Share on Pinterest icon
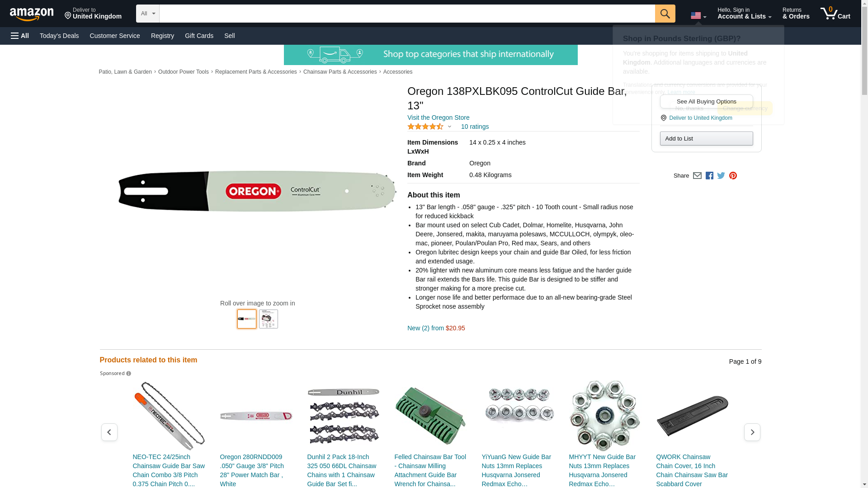868x488 pixels. click(733, 176)
